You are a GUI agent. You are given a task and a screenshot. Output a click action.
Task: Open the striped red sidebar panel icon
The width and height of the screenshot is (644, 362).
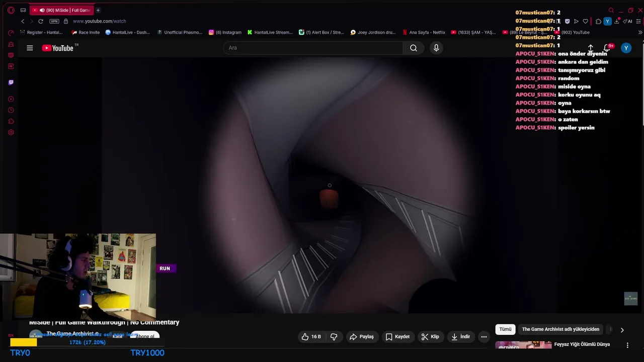11,55
